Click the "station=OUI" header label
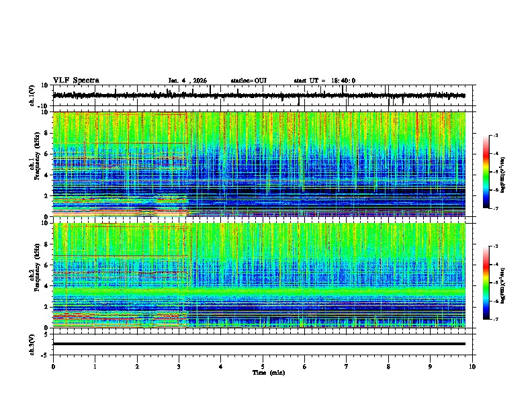 (249, 81)
